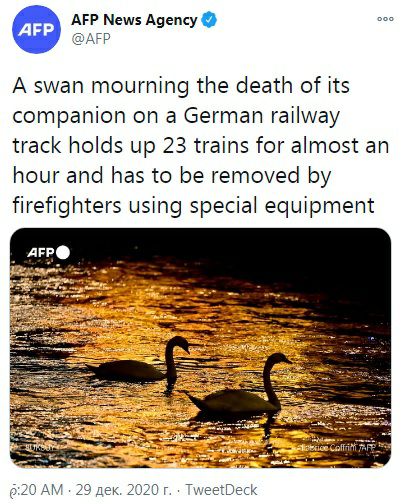
Task: Click the blue verified badge
Action: 209,20
